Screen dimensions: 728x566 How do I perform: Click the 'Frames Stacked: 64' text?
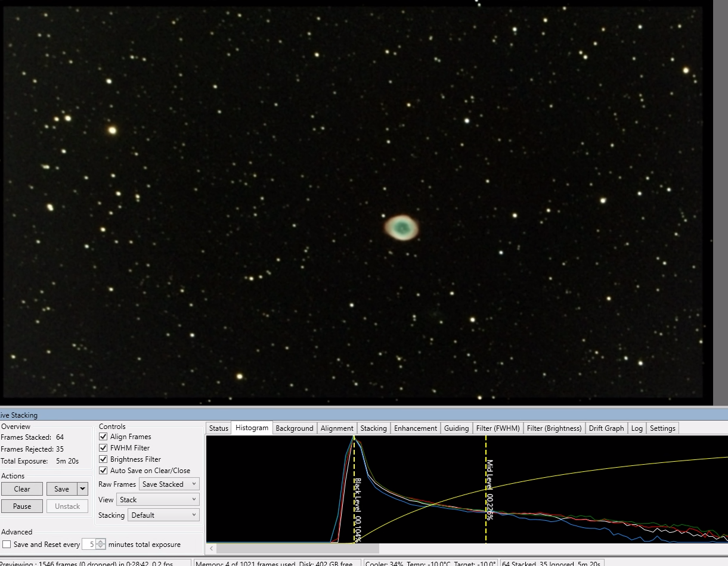point(32,437)
